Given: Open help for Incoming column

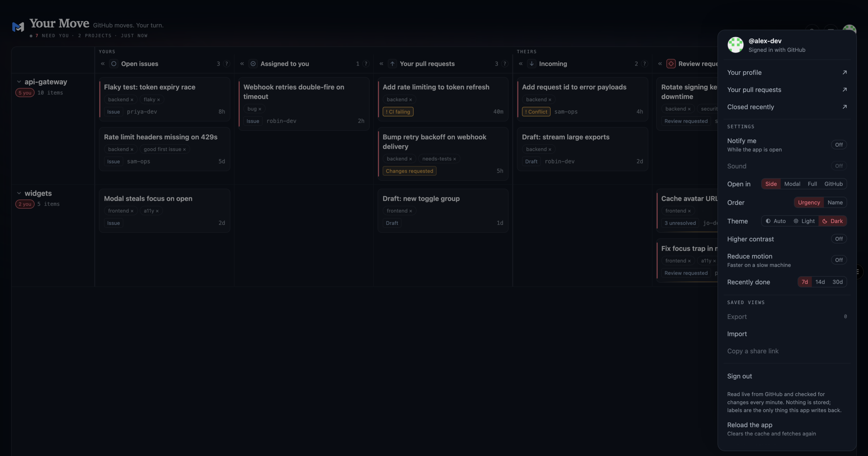Looking at the screenshot, I should (644, 64).
